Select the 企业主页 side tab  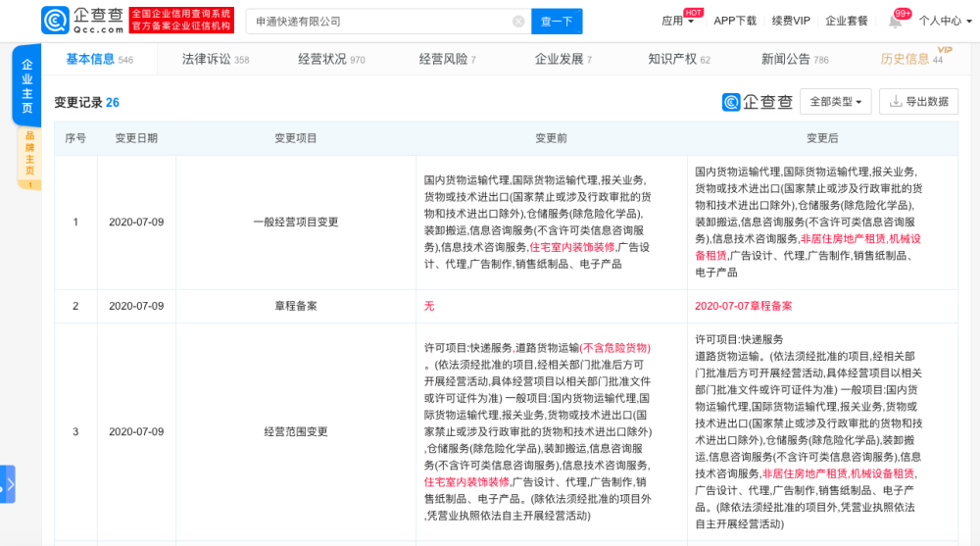coord(26,85)
